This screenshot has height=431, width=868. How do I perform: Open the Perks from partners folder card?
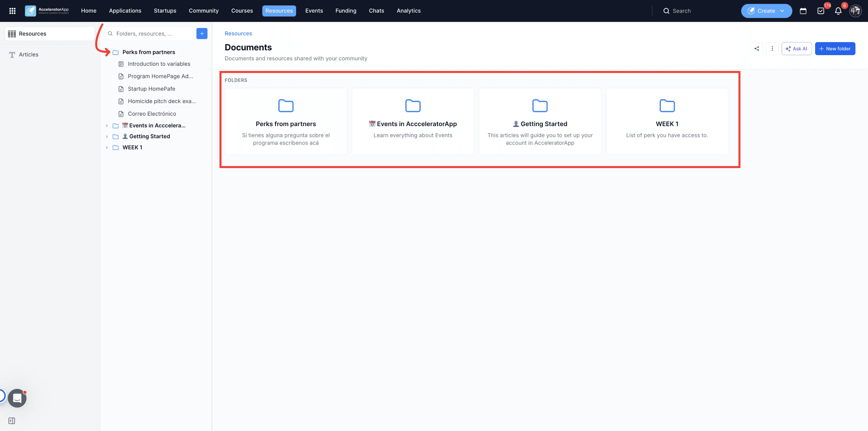(286, 121)
